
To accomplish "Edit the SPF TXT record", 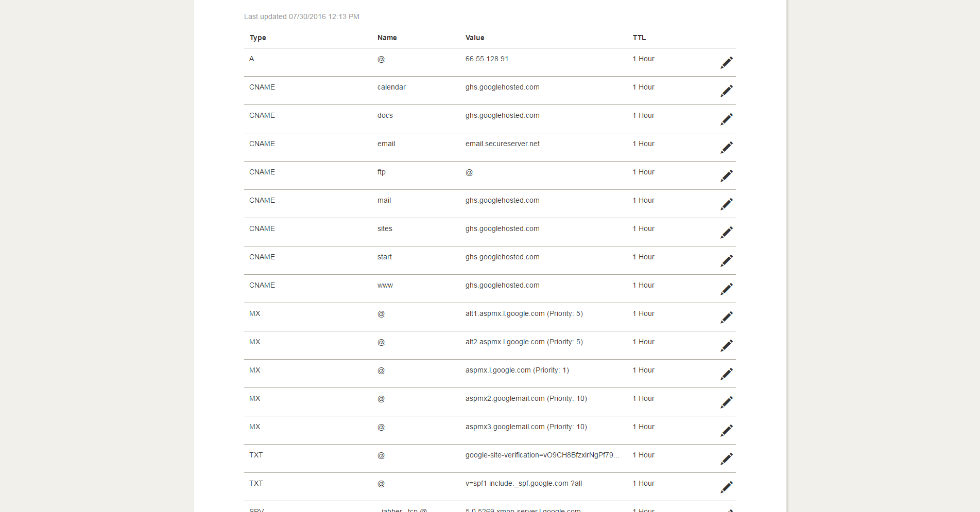I will (x=727, y=487).
